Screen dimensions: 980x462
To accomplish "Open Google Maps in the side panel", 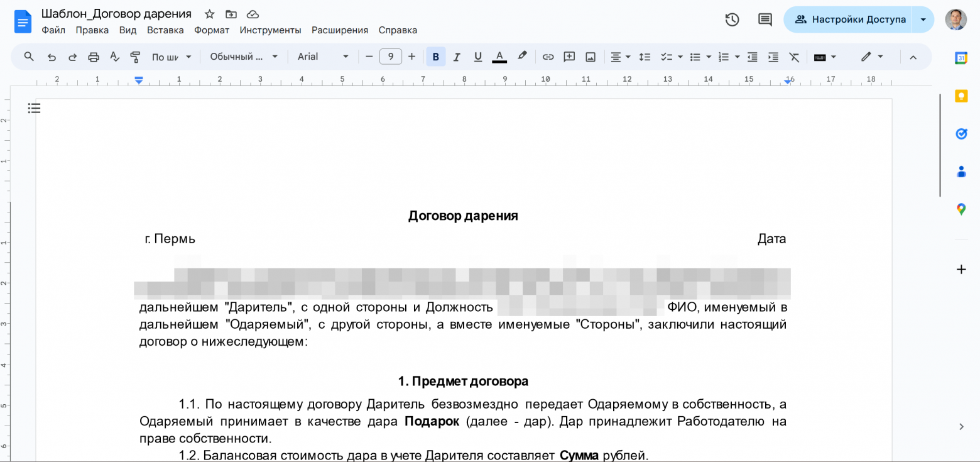I will pyautogui.click(x=961, y=209).
